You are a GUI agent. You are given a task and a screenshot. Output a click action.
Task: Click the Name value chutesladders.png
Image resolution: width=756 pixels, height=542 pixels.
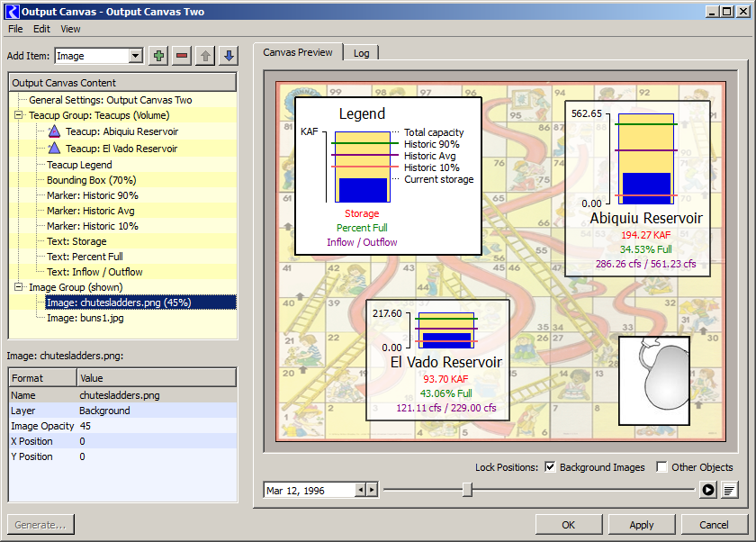(x=157, y=395)
